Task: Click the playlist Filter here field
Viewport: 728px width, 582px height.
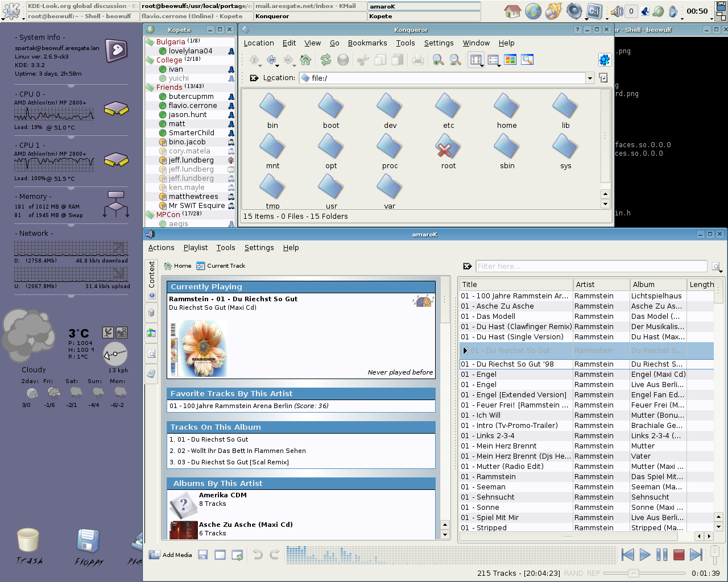Action: 591,266
